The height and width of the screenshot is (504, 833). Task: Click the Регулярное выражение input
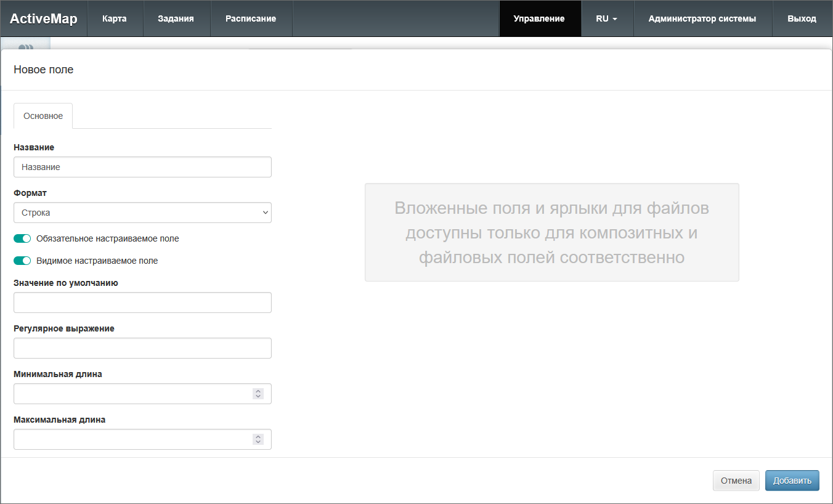tap(142, 348)
